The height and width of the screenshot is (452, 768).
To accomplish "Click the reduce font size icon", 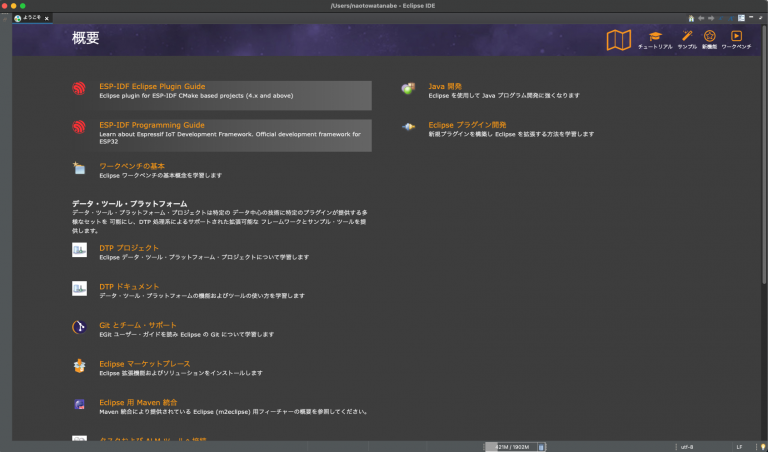I will (721, 18).
